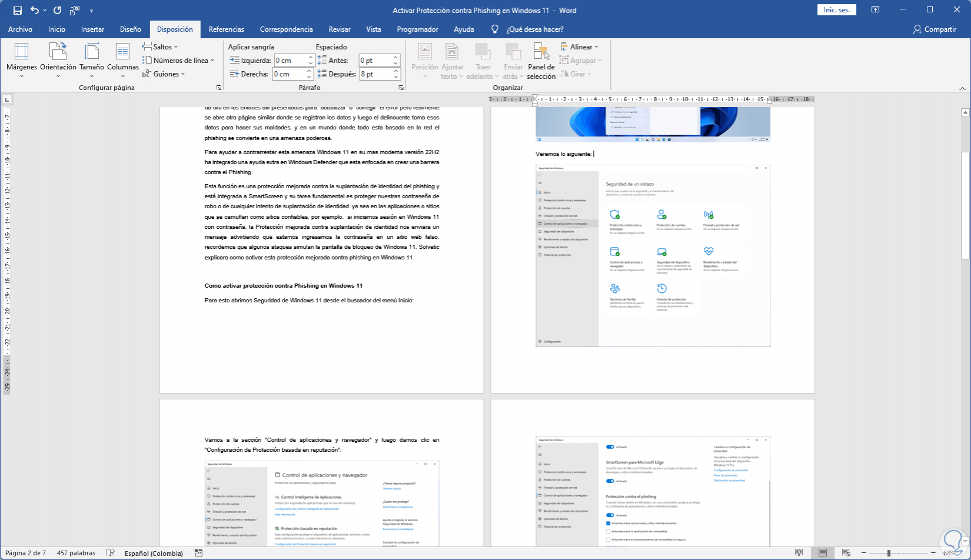This screenshot has height=560, width=971.
Task: Click the Antes spacing input field
Action: (375, 61)
